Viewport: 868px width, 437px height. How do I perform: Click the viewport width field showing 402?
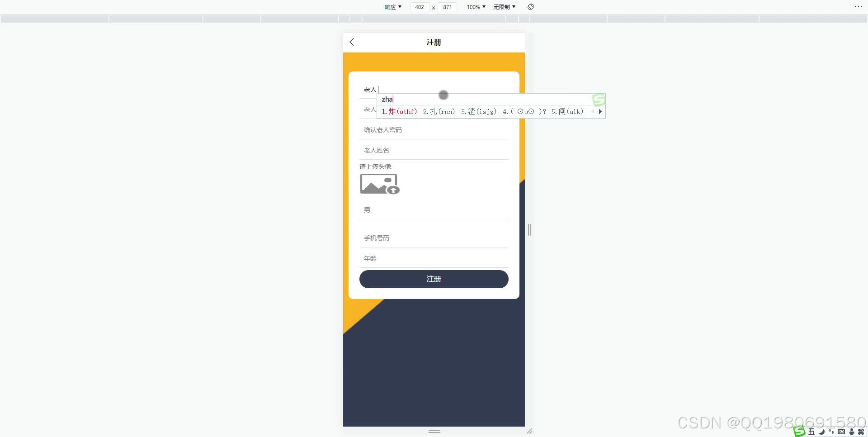[420, 7]
